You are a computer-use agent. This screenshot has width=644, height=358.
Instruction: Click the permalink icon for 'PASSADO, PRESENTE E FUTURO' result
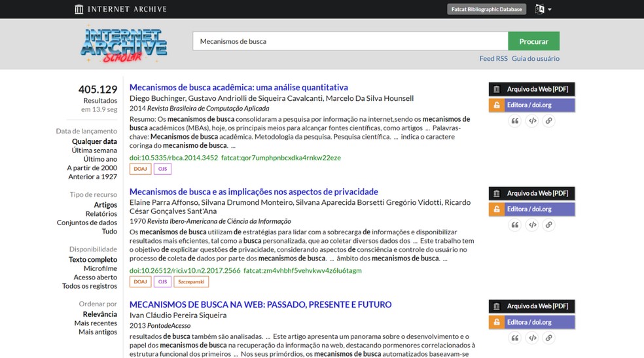pos(548,338)
